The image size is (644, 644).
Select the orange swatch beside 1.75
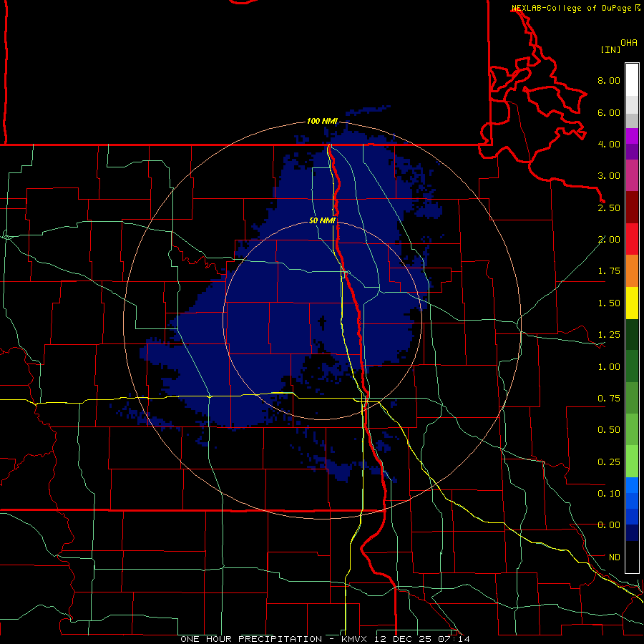click(x=632, y=271)
